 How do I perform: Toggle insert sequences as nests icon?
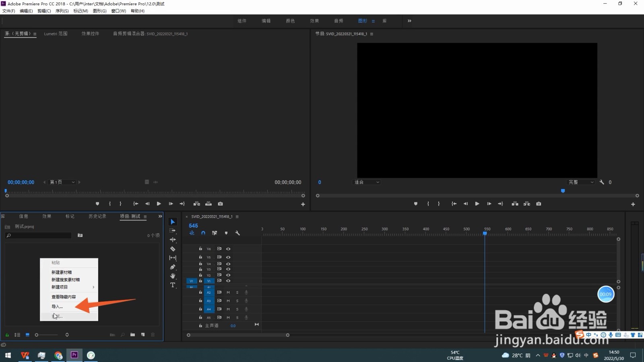pyautogui.click(x=192, y=233)
